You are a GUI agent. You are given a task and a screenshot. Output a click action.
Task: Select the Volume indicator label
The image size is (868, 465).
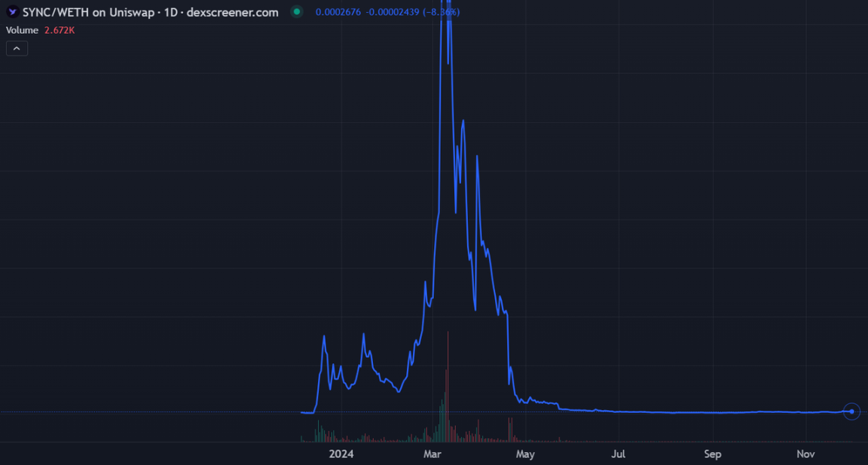click(x=22, y=30)
